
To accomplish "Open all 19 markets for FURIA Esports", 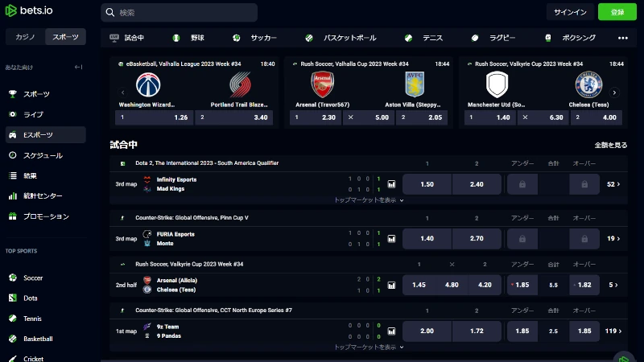I will (x=613, y=238).
